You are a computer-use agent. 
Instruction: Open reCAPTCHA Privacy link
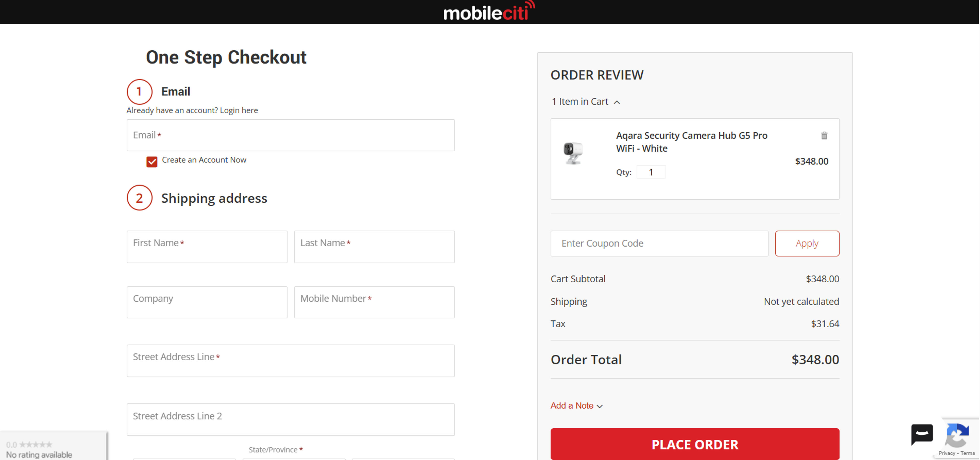pos(947,453)
